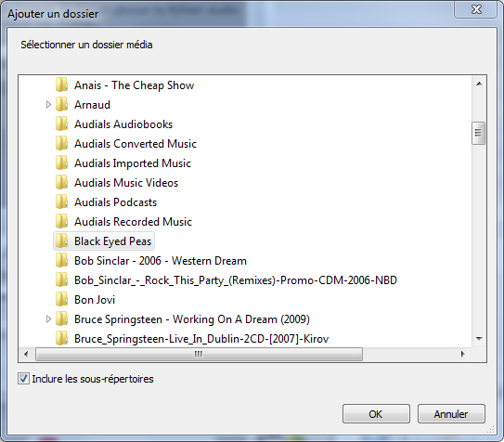
Task: Click the vertical scrollbar down arrow
Action: tap(479, 339)
